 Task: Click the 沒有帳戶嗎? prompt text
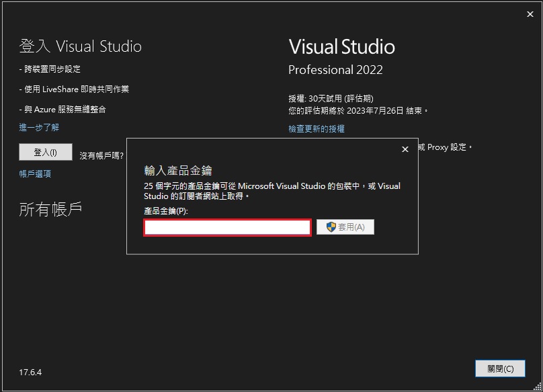100,153
